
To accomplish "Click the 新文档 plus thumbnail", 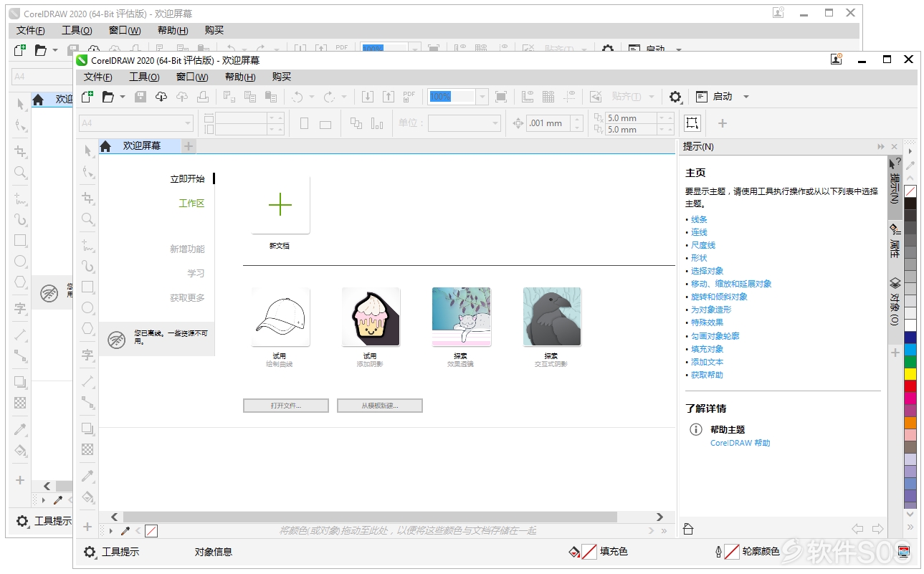I will [x=280, y=205].
